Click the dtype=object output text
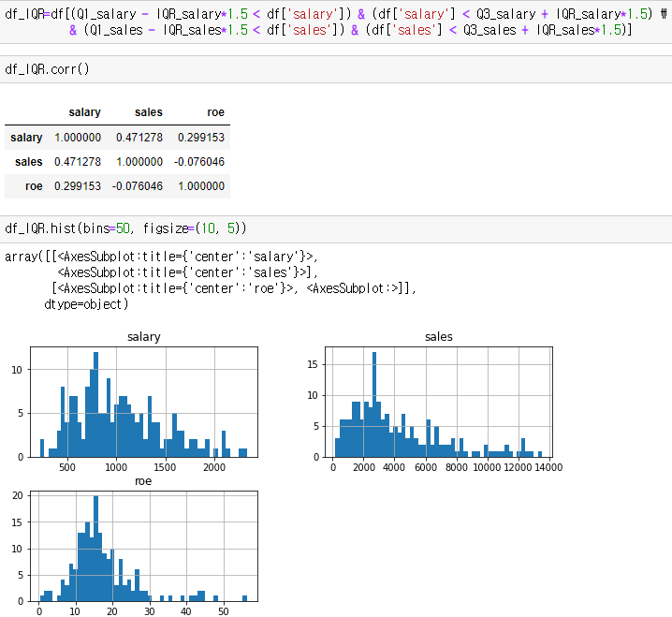 click(86, 304)
